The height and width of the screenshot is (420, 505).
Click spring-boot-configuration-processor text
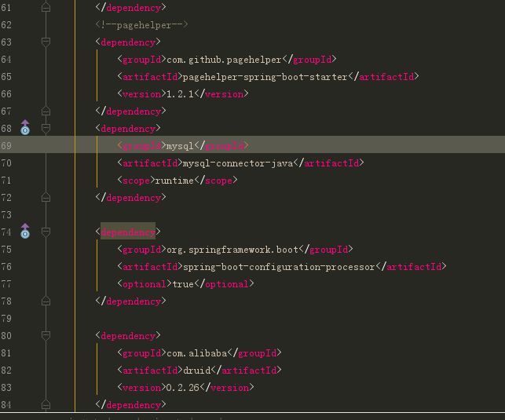pos(279,267)
